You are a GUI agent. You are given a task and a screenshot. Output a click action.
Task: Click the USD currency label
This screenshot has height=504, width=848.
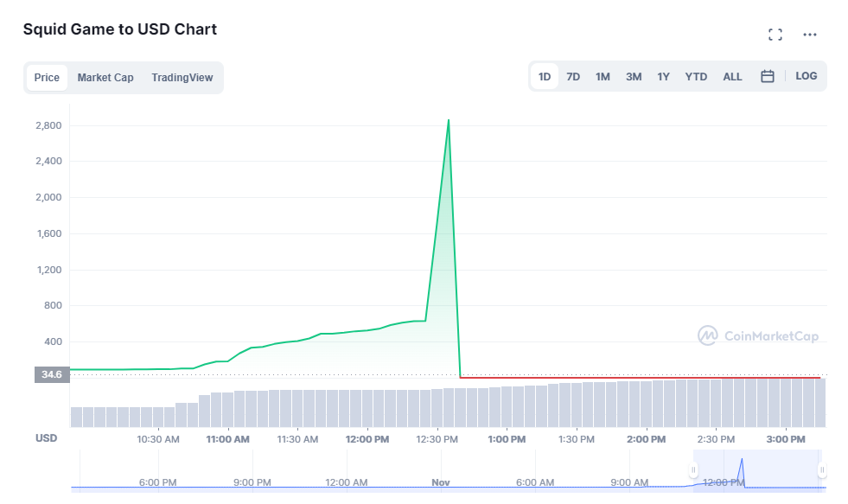pos(47,438)
